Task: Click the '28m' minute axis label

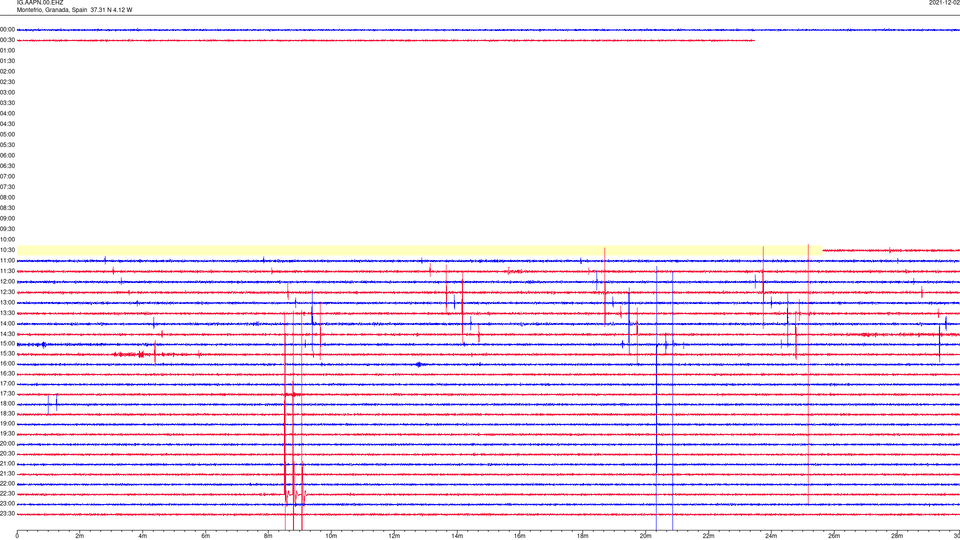Action: point(897,536)
